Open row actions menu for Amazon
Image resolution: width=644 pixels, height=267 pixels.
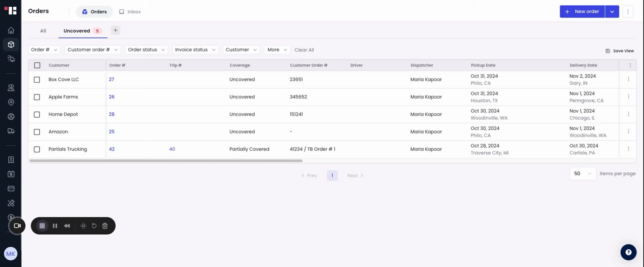point(628,132)
